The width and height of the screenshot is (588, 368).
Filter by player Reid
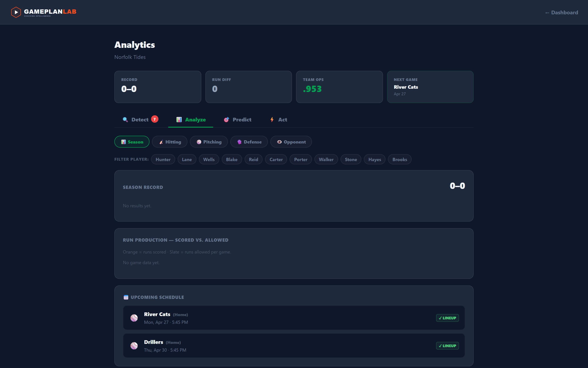(253, 159)
